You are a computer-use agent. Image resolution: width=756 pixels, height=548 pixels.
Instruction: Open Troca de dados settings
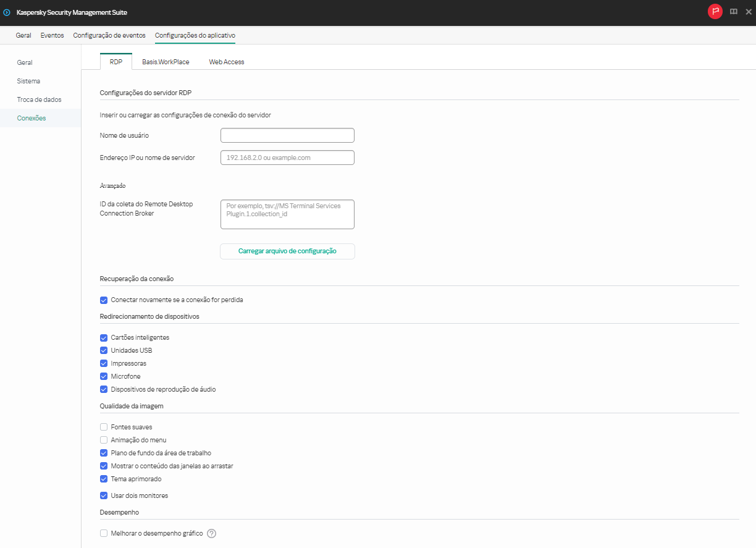tap(39, 99)
